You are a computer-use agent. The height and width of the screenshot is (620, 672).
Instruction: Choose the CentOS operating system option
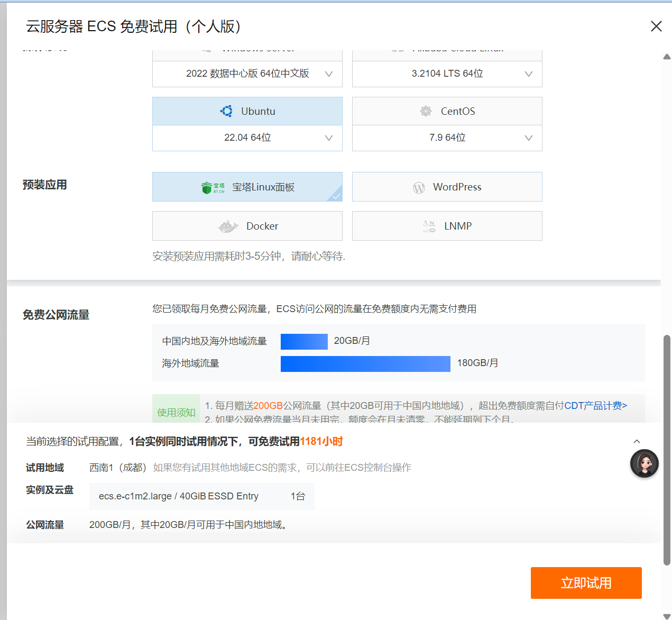pos(447,111)
